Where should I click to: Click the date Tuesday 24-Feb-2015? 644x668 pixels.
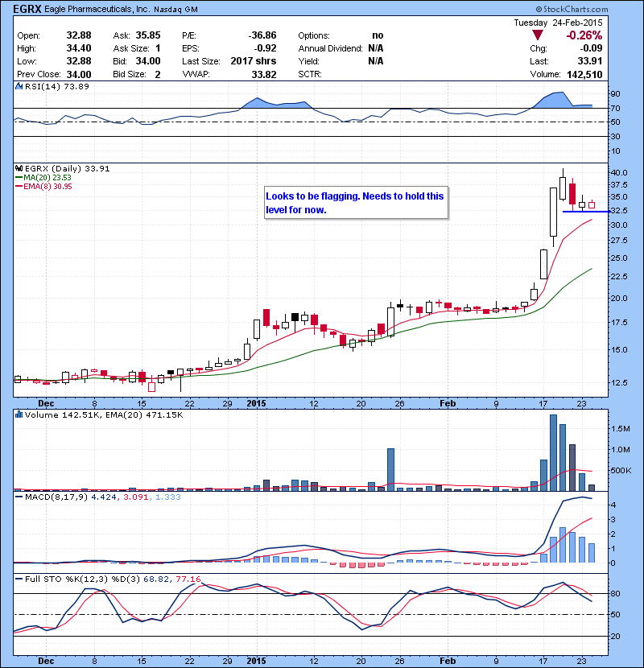pos(558,23)
